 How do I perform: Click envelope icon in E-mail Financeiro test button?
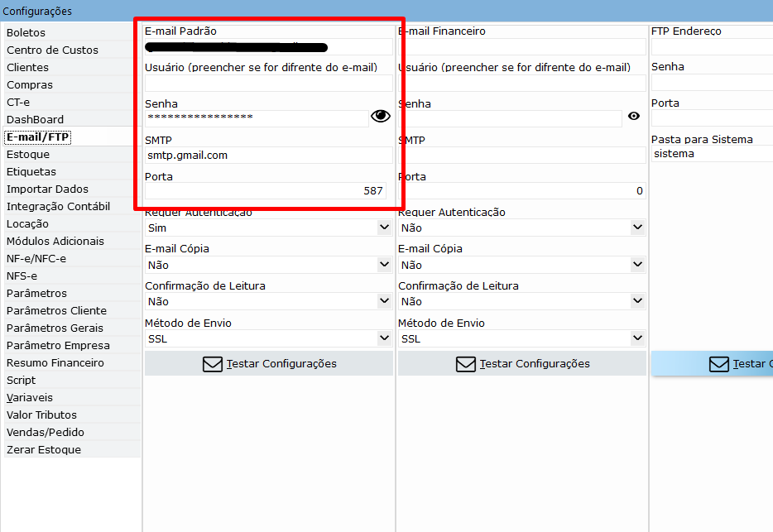(466, 364)
